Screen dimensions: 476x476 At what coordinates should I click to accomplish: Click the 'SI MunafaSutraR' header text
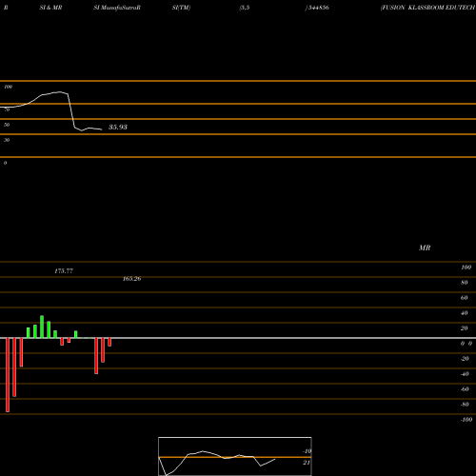coord(117,8)
